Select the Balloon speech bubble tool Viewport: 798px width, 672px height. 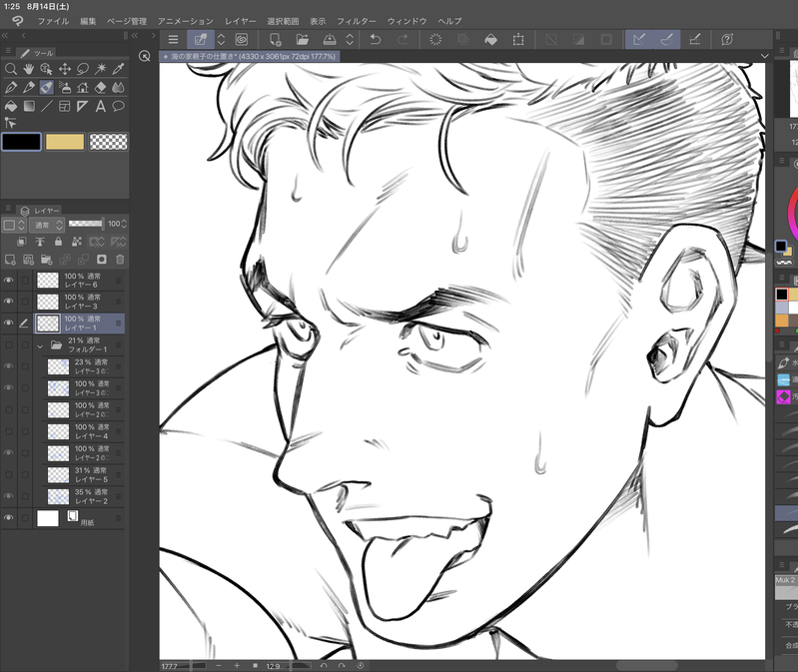(x=118, y=106)
